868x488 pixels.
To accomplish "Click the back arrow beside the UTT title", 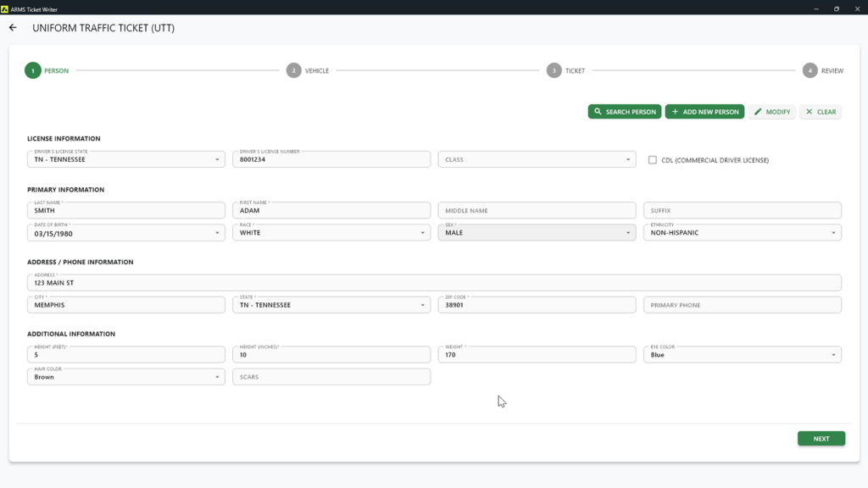I will (x=13, y=28).
